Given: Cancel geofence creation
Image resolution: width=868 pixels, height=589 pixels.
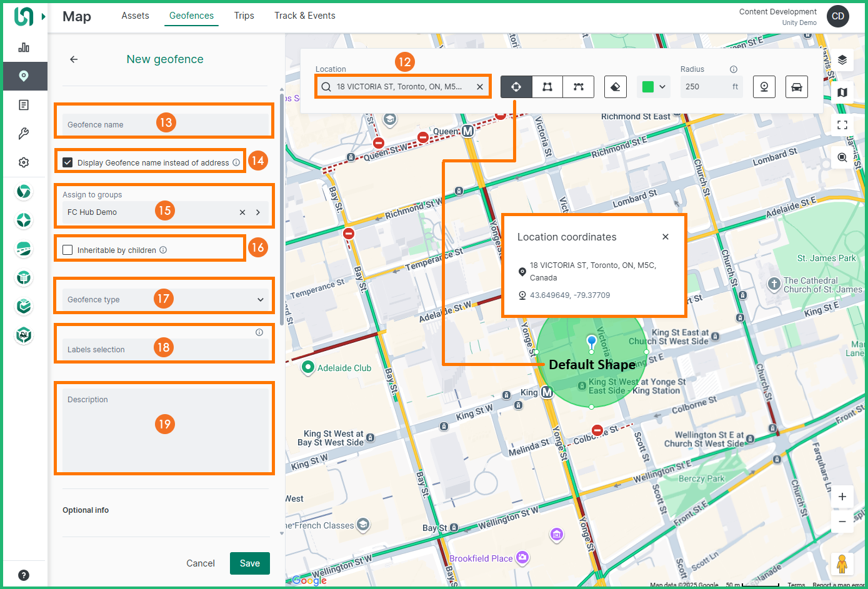Looking at the screenshot, I should (201, 563).
